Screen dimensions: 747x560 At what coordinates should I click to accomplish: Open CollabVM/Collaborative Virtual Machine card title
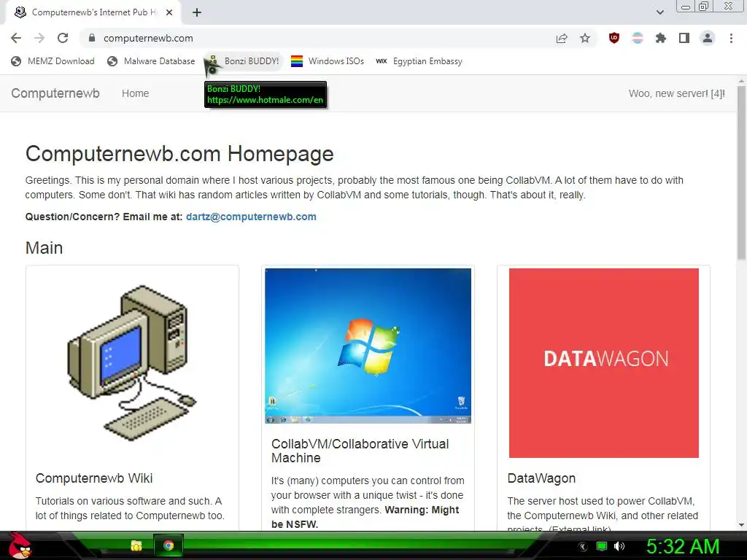360,451
